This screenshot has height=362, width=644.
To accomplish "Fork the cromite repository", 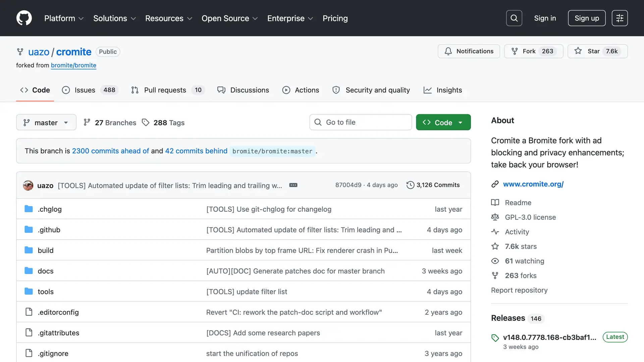I will (533, 51).
